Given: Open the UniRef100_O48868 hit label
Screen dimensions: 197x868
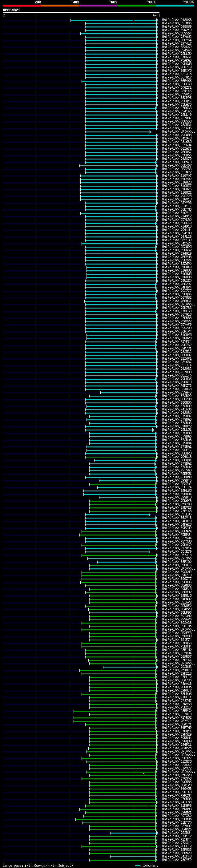Looking at the screenshot, I should (177, 20).
